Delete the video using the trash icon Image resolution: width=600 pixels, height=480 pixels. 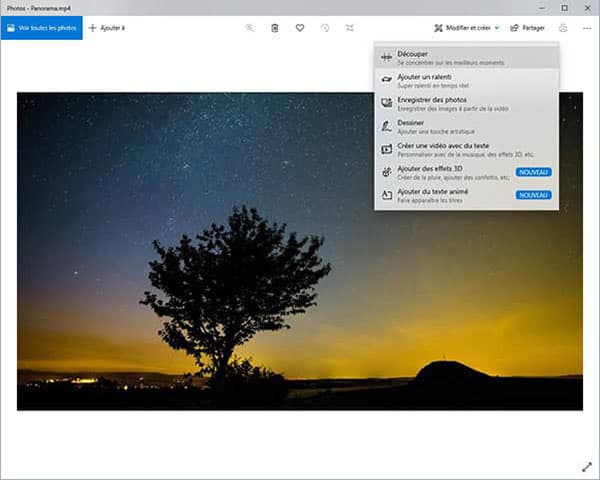pyautogui.click(x=275, y=28)
